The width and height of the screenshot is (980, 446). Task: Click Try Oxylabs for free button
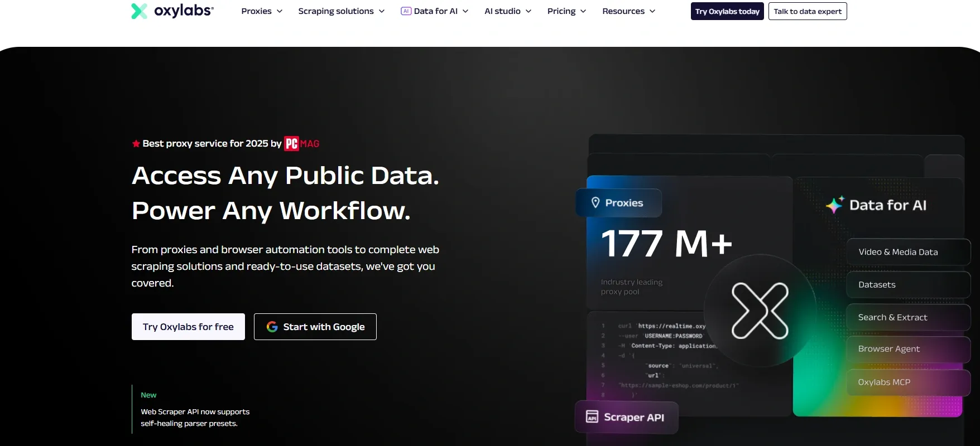pyautogui.click(x=188, y=327)
